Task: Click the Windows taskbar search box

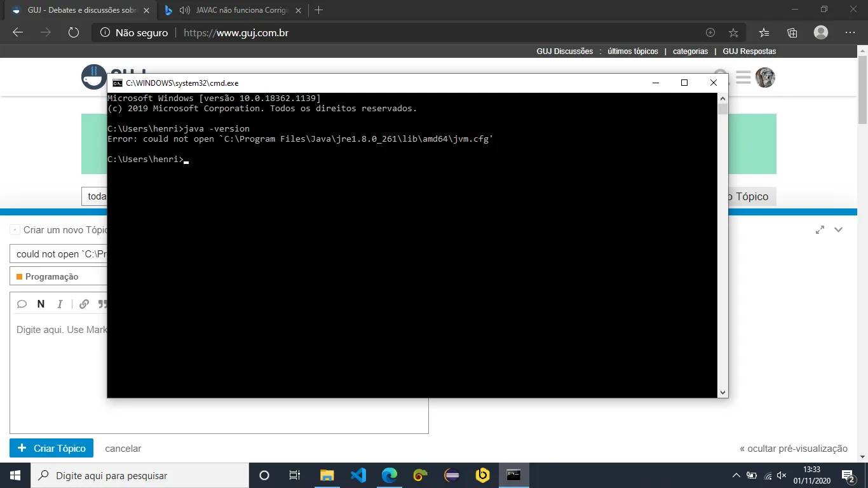Action: coord(140,475)
